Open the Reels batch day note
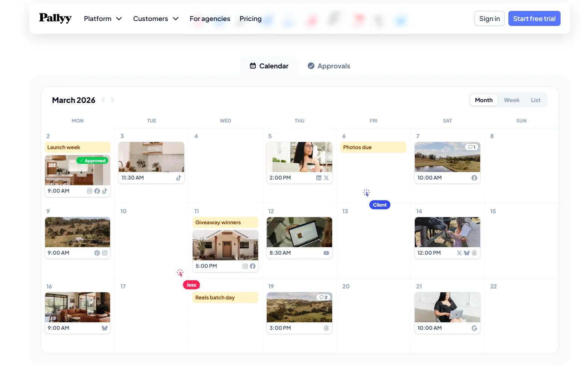This screenshot has height=367, width=588. point(225,298)
